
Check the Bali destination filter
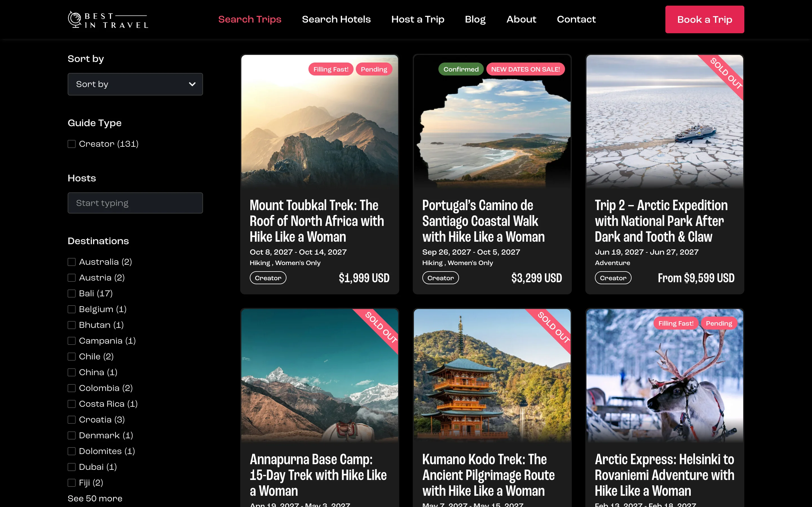point(71,294)
